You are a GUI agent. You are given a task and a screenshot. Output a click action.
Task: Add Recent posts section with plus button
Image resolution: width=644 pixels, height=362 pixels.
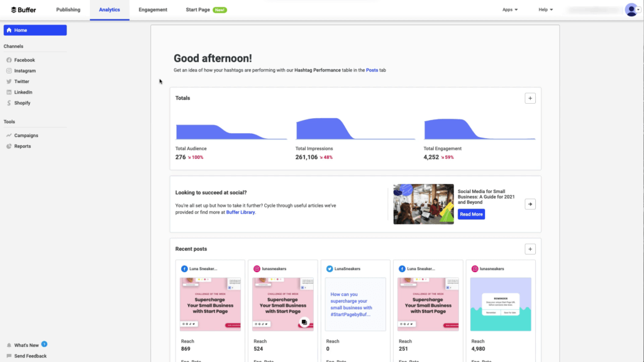pos(530,249)
